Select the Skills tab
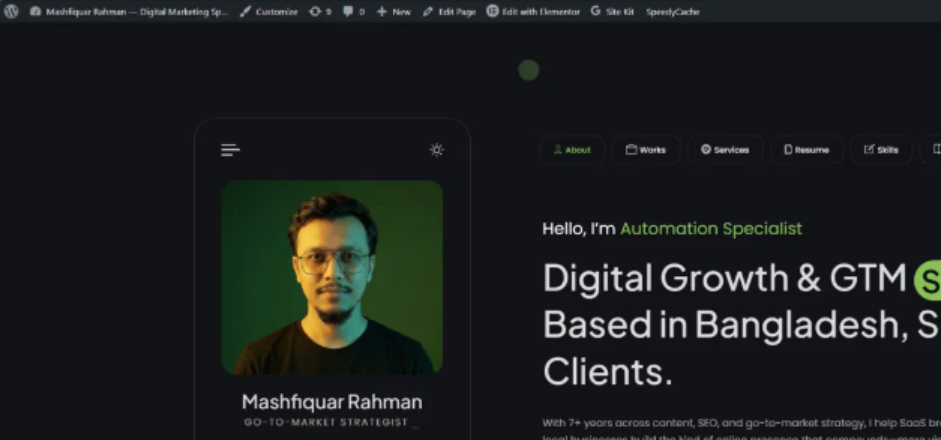This screenshot has width=941, height=440. (x=881, y=150)
